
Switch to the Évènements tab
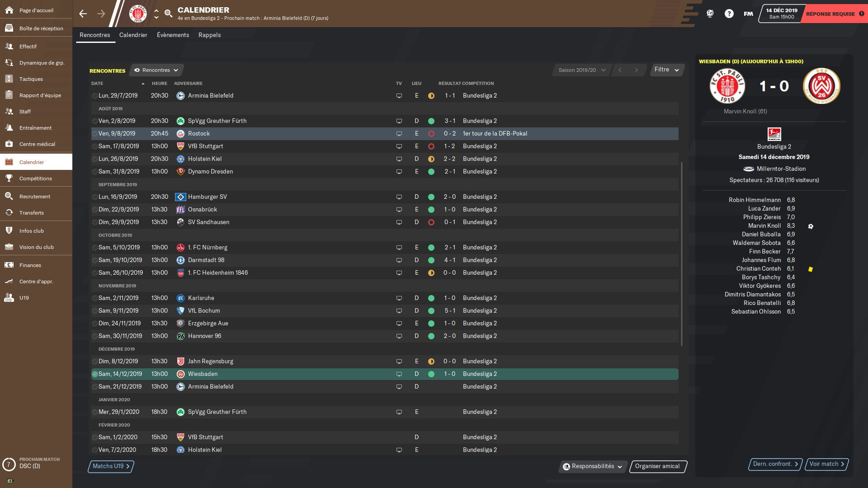173,35
